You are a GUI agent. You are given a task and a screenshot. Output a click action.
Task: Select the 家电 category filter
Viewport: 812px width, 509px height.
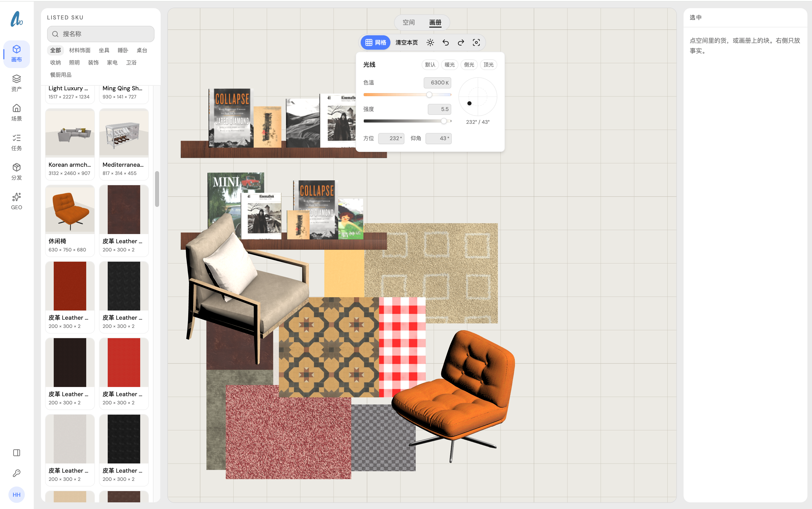pyautogui.click(x=112, y=63)
